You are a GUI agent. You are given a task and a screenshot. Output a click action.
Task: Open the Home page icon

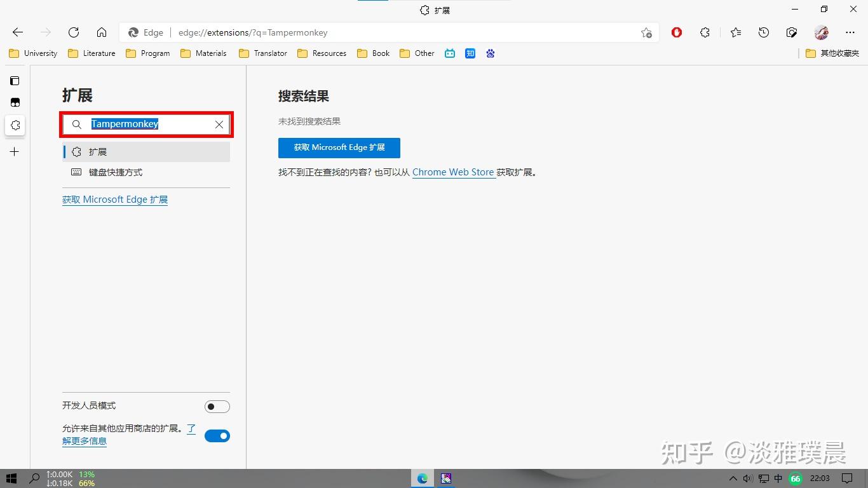(x=102, y=32)
